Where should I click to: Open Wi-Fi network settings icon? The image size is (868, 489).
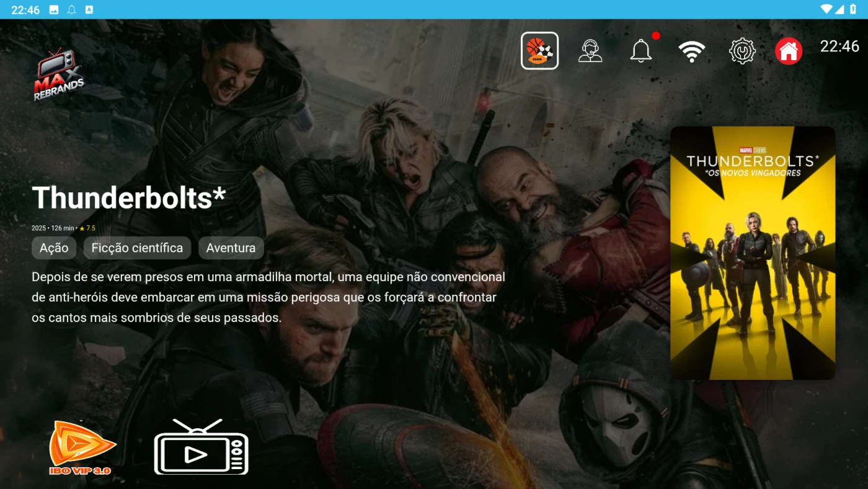(x=692, y=52)
